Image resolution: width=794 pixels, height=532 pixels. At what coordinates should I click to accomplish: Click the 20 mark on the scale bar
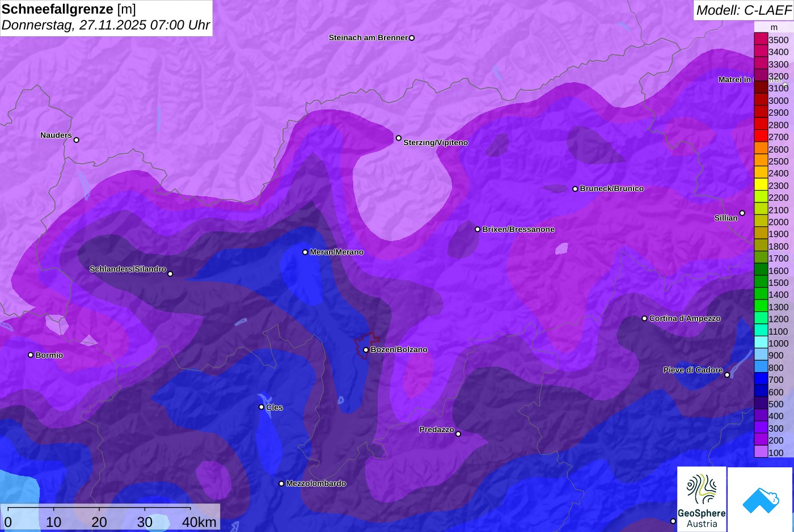[x=99, y=522]
